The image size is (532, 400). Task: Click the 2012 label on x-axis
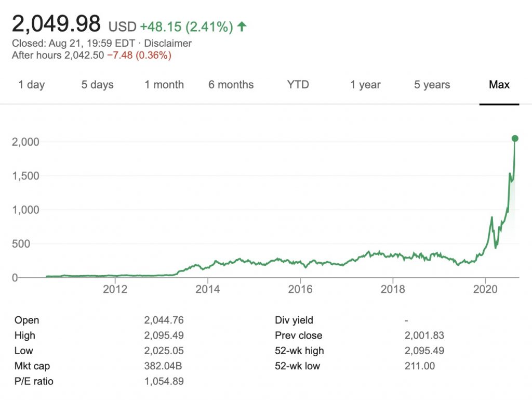[x=115, y=289]
